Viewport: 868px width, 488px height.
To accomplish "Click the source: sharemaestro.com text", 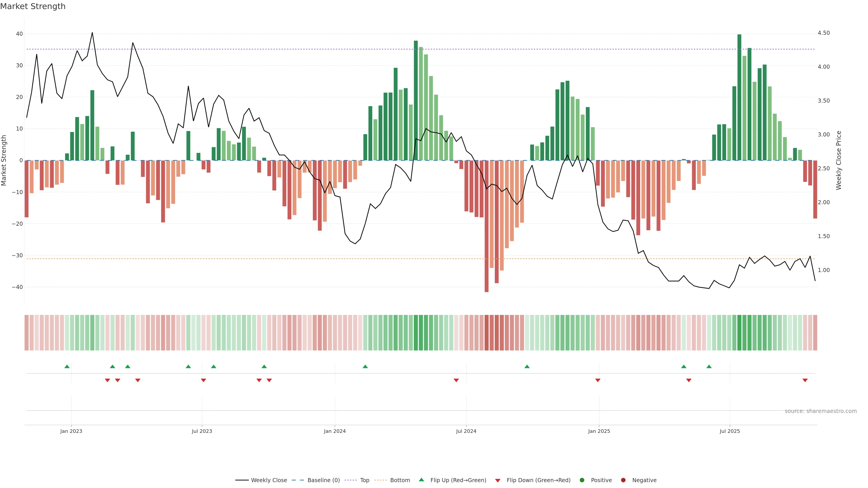I will 821,411.
